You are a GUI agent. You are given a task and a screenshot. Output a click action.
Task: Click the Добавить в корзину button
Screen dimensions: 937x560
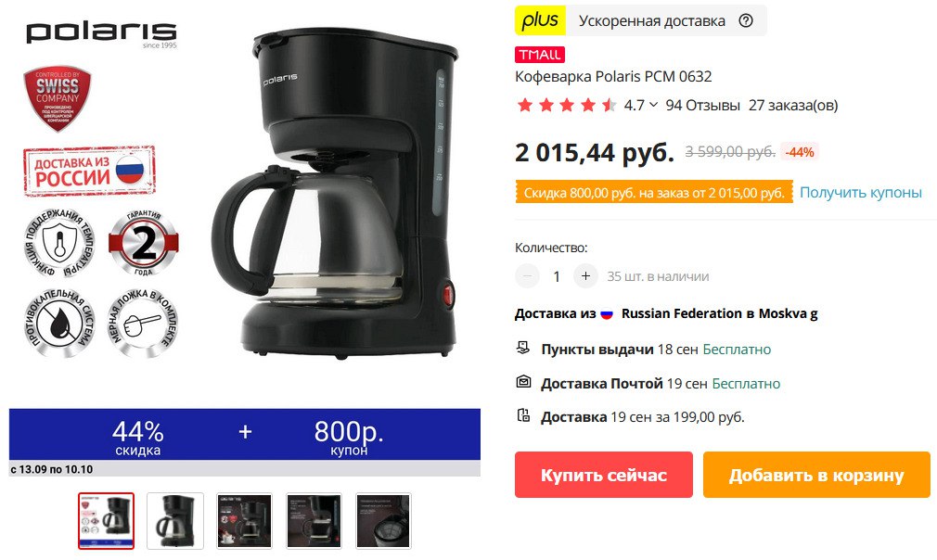point(816,475)
